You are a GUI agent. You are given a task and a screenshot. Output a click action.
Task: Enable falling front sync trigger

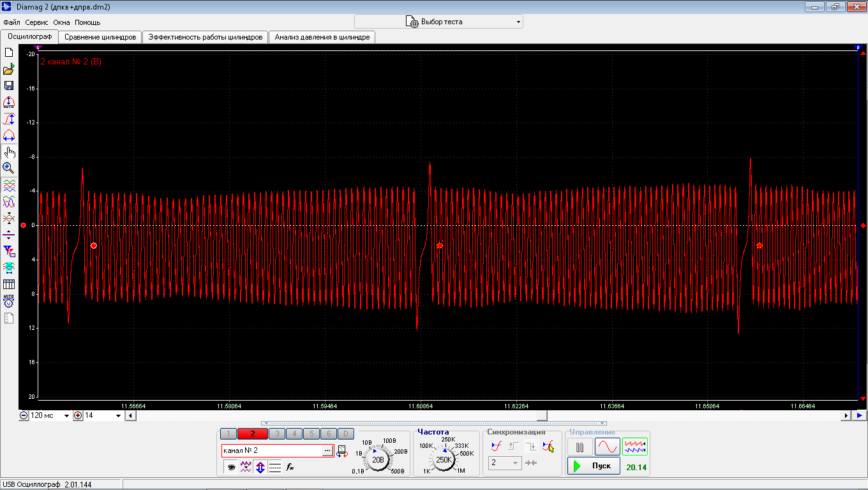tap(531, 446)
